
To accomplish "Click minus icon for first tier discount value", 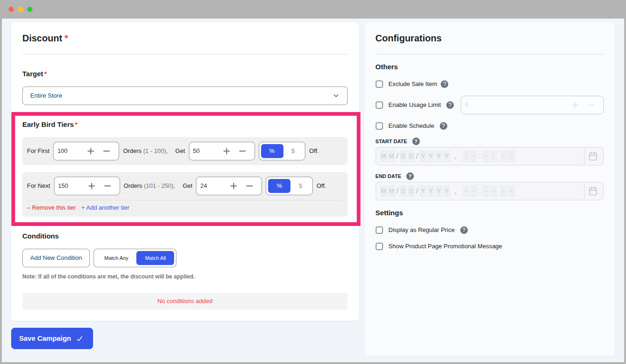I will point(242,151).
